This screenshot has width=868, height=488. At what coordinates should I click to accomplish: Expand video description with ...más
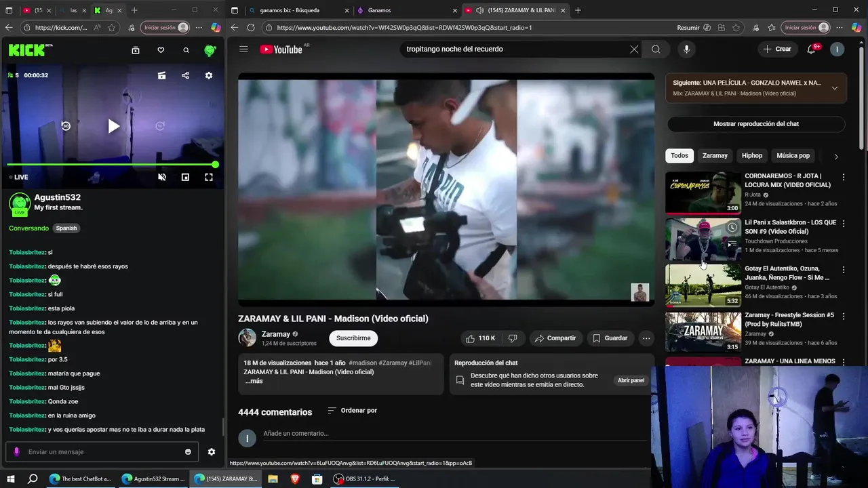coord(254,382)
